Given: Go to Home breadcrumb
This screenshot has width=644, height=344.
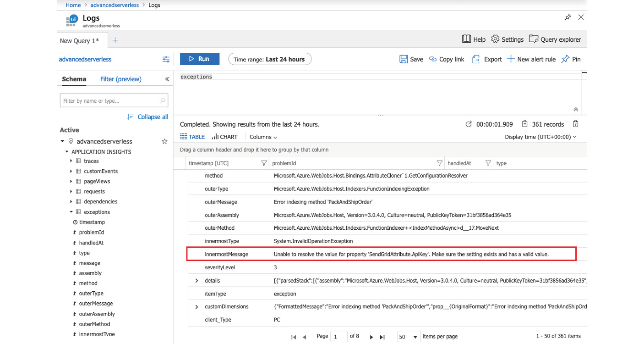Looking at the screenshot, I should pos(73,5).
